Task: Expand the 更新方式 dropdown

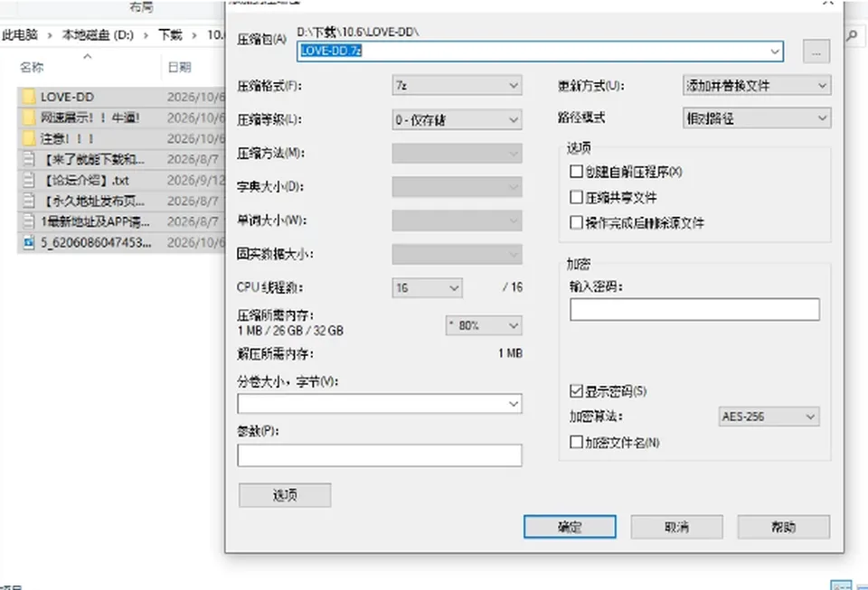Action: (x=757, y=86)
